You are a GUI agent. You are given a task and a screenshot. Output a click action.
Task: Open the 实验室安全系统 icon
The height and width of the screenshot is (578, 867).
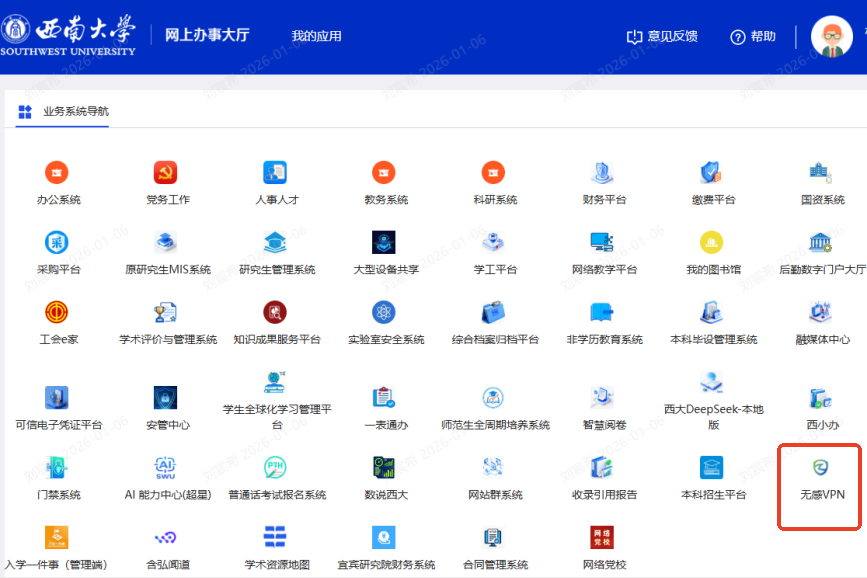[385, 312]
